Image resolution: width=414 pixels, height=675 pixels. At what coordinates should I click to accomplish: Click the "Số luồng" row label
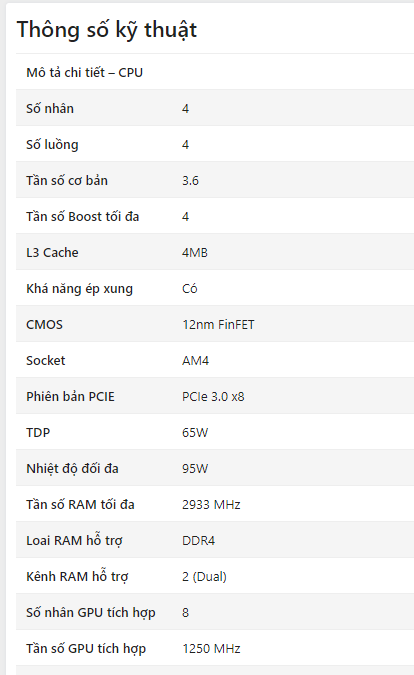pos(52,145)
